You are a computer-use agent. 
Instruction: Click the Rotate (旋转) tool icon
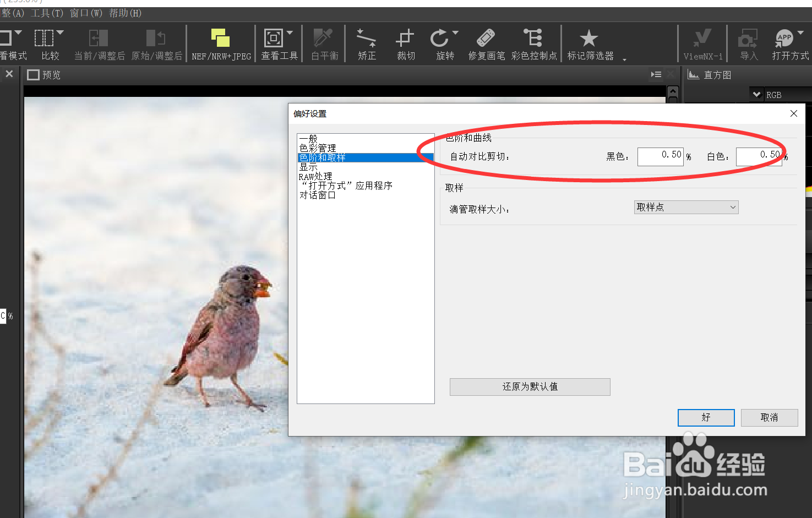[x=439, y=38]
